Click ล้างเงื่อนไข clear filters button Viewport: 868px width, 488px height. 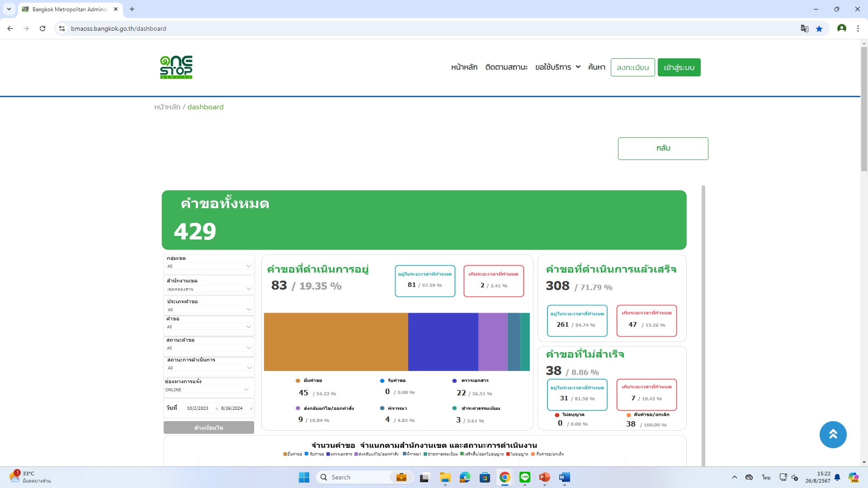pyautogui.click(x=208, y=427)
